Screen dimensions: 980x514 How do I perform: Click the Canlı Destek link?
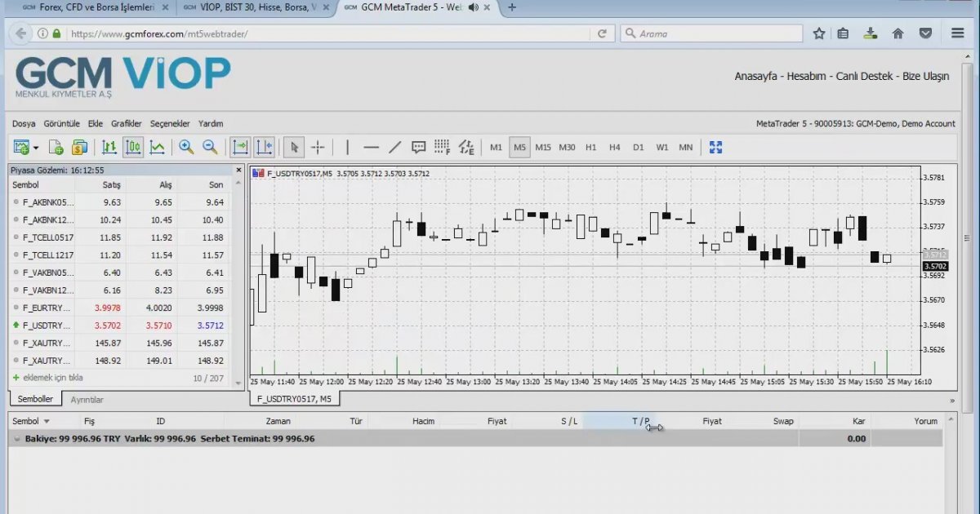[x=865, y=76]
